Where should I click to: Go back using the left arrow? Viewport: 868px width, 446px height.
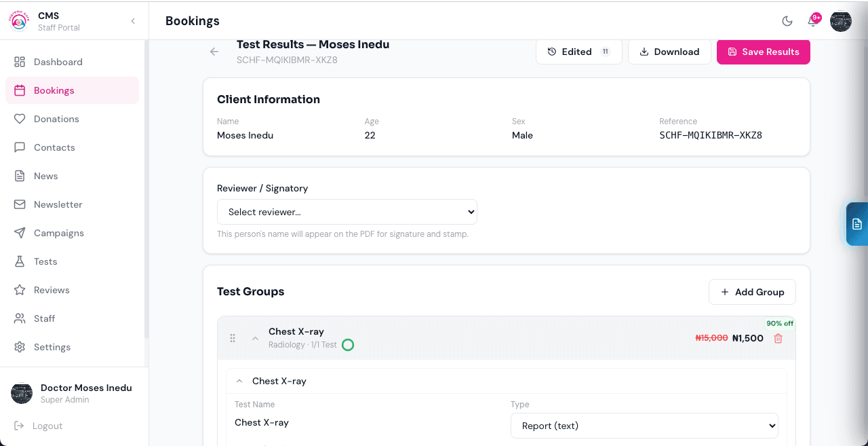pos(214,52)
